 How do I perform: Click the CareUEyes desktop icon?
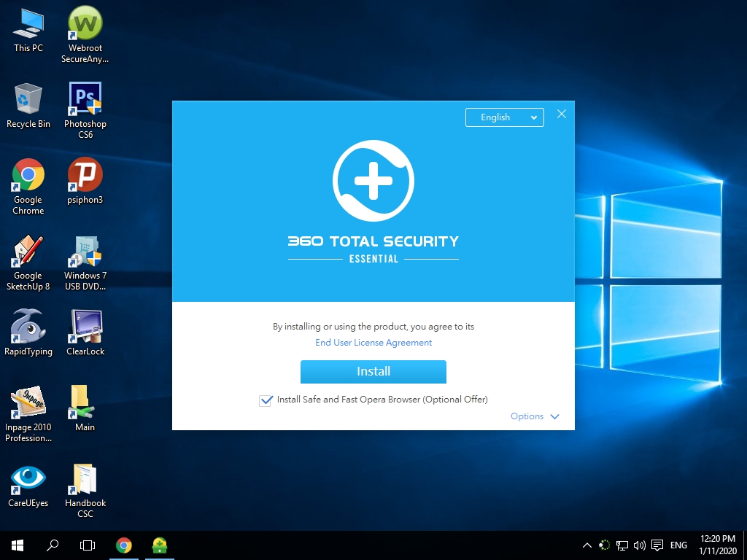pyautogui.click(x=28, y=486)
